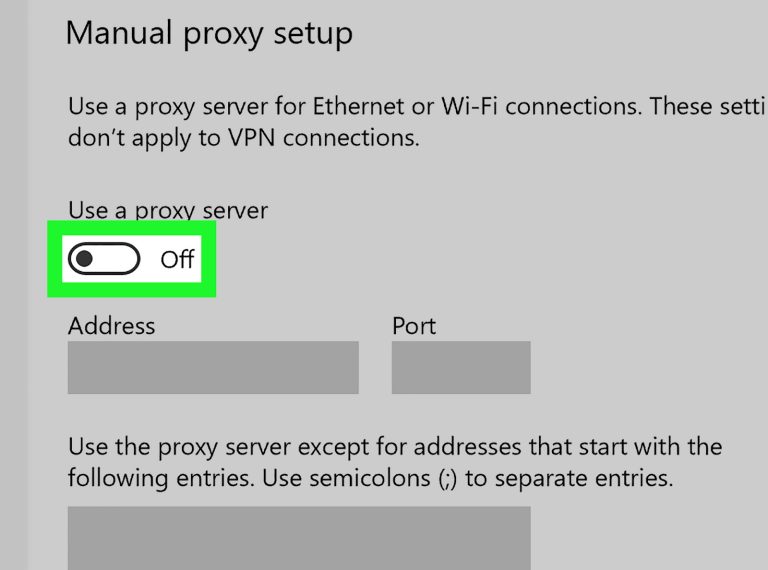
Task: Click the Port field label
Action: click(414, 326)
